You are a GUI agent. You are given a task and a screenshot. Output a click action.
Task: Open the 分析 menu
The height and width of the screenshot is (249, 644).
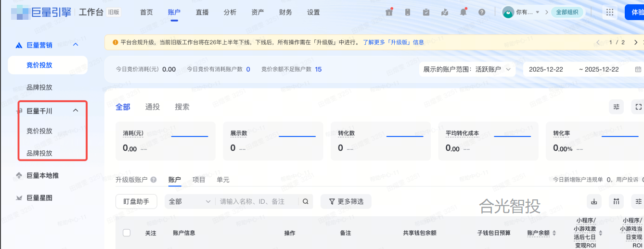[x=230, y=12]
